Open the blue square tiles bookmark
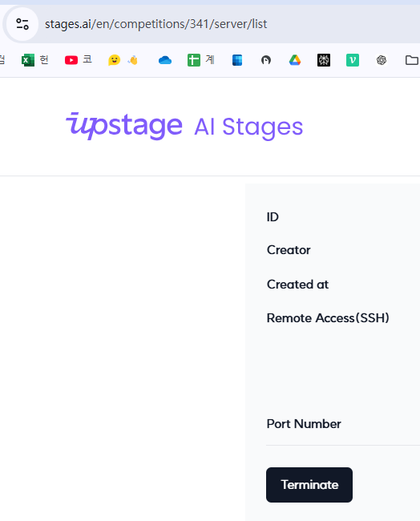 pyautogui.click(x=237, y=60)
